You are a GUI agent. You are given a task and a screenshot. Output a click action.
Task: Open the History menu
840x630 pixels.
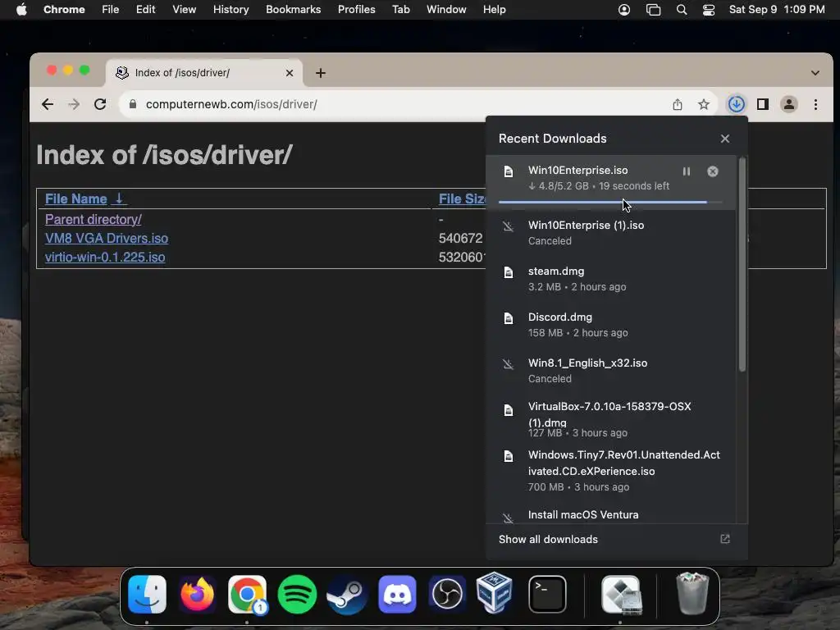point(231,10)
